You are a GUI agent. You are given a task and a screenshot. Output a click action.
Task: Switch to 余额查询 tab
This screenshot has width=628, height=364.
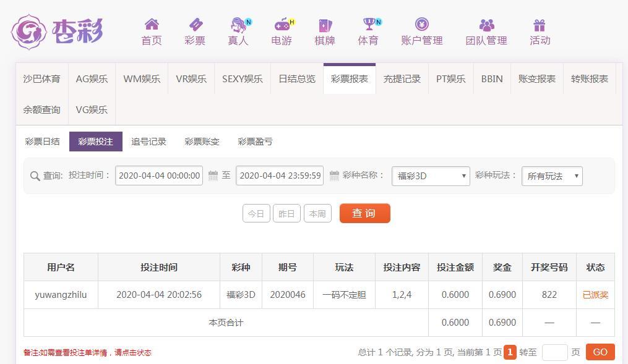41,109
